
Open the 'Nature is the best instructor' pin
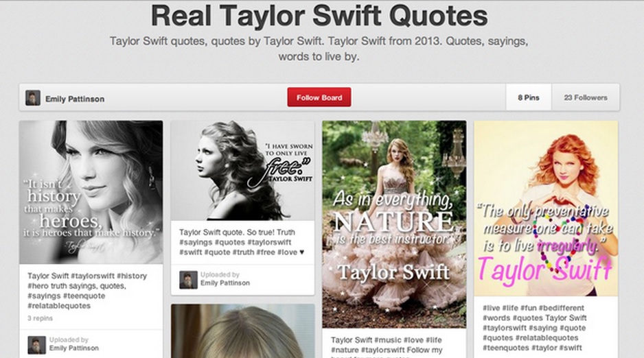click(x=394, y=224)
